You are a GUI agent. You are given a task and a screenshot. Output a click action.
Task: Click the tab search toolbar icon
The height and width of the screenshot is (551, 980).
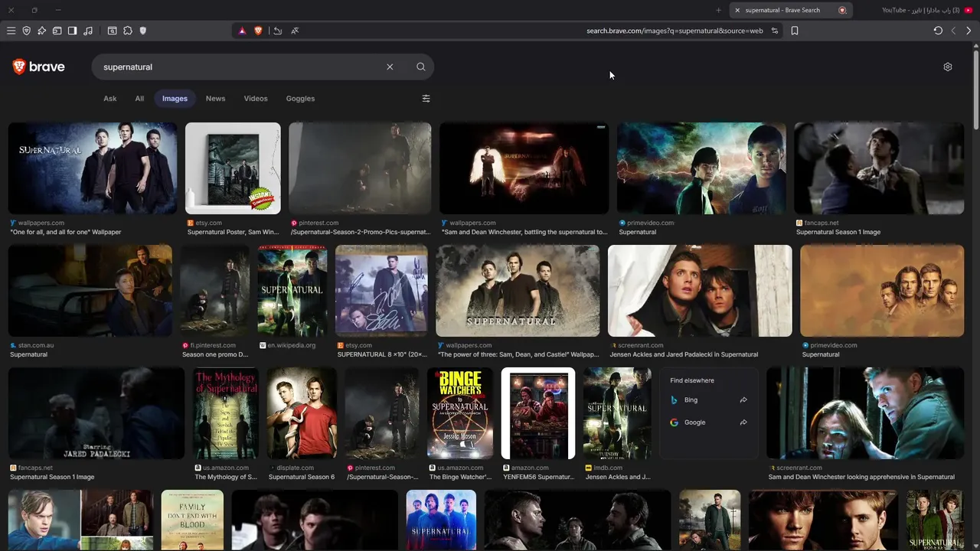point(112,31)
